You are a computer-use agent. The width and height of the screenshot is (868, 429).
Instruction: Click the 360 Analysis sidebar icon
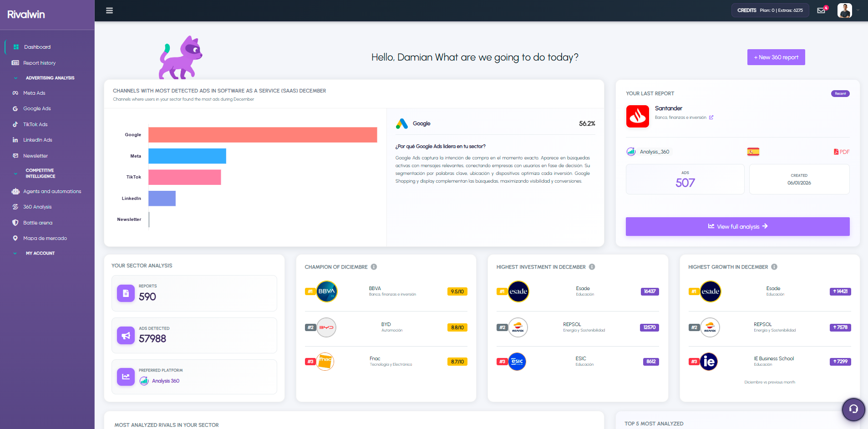(x=15, y=207)
